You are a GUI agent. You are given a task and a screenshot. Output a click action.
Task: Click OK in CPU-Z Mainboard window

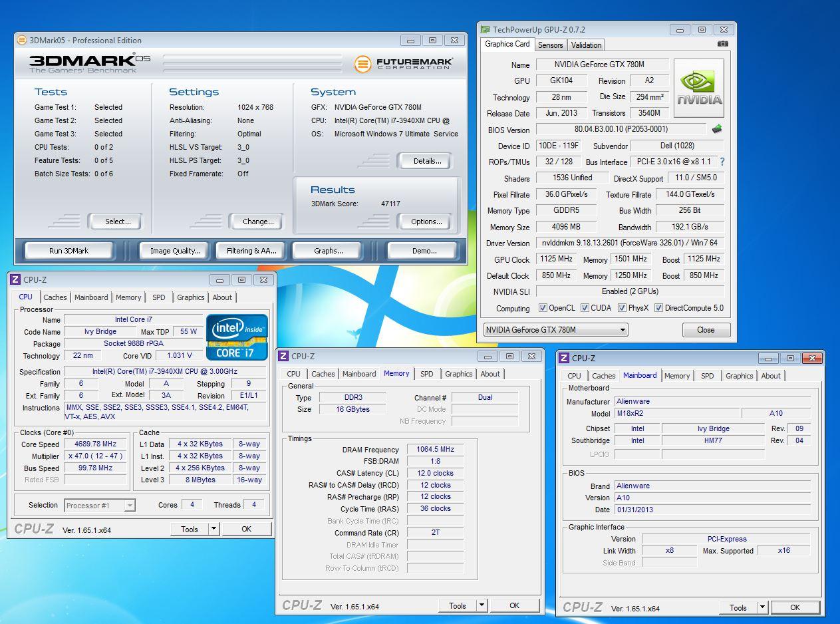(x=795, y=607)
